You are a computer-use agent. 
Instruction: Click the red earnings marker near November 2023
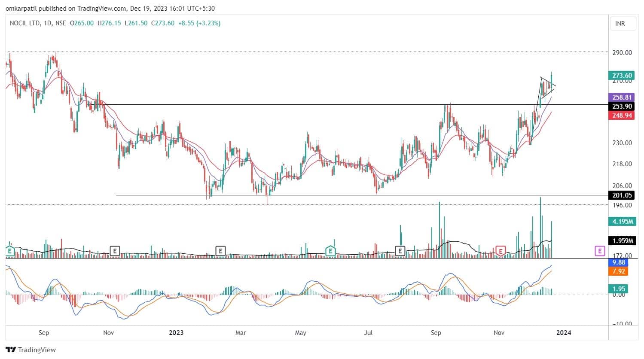[x=500, y=250]
